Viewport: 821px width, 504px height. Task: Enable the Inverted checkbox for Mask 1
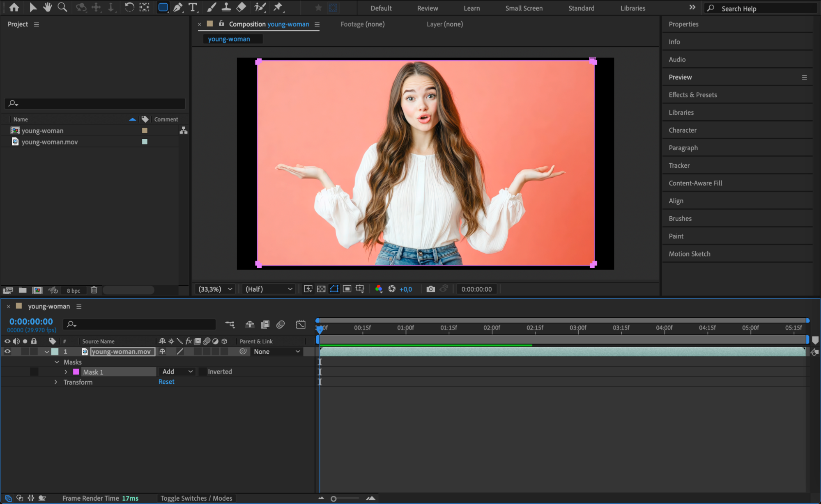pyautogui.click(x=202, y=371)
